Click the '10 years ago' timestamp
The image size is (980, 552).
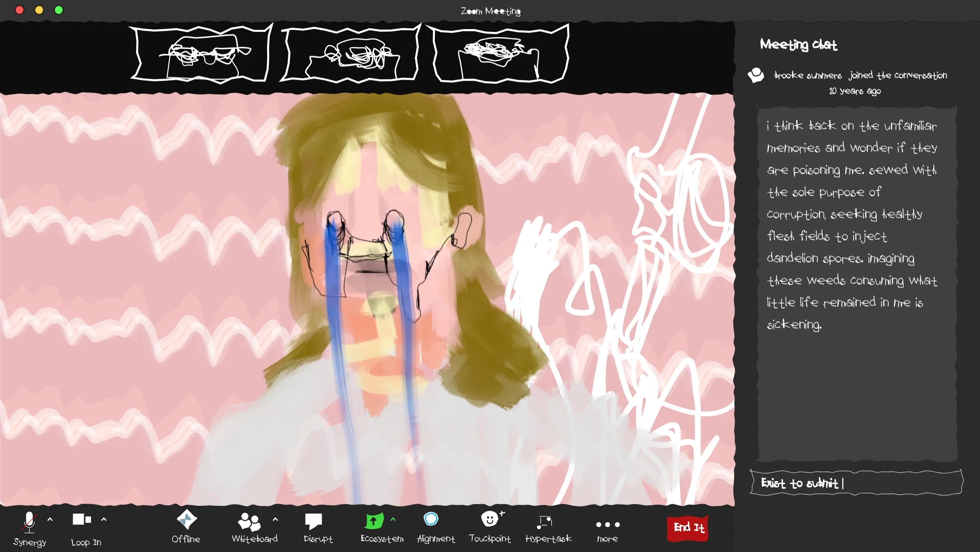pyautogui.click(x=855, y=91)
